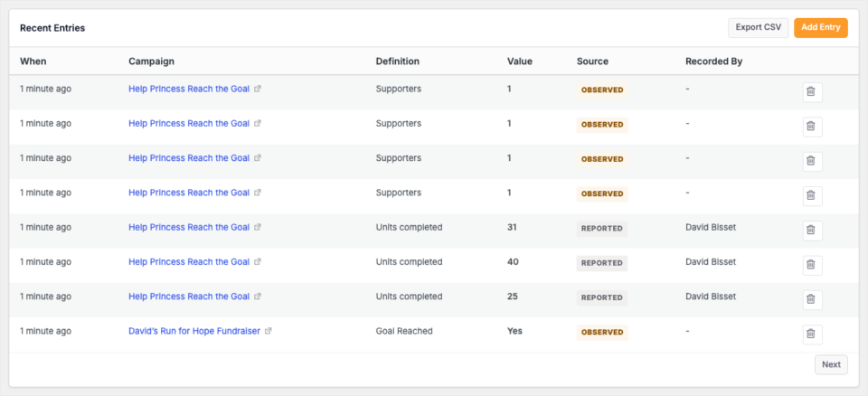The image size is (868, 396).
Task: Click David Bisset in the value 25 row
Action: point(711,297)
